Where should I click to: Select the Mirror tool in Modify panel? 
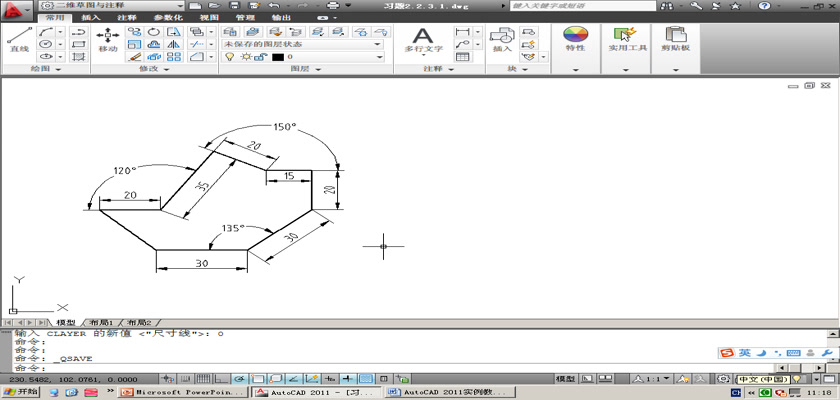174,44
